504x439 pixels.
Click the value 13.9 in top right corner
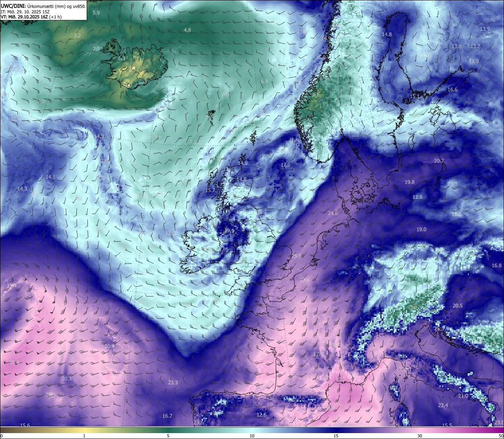pos(485,29)
